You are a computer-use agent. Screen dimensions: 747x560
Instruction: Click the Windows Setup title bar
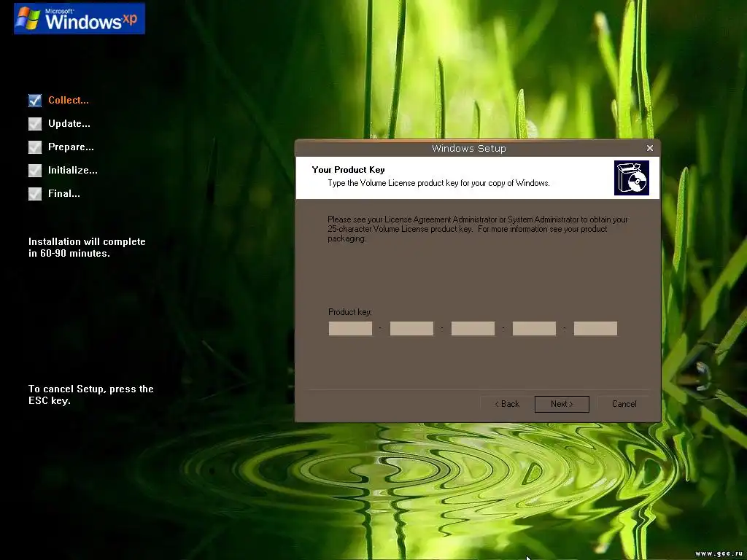(x=469, y=148)
